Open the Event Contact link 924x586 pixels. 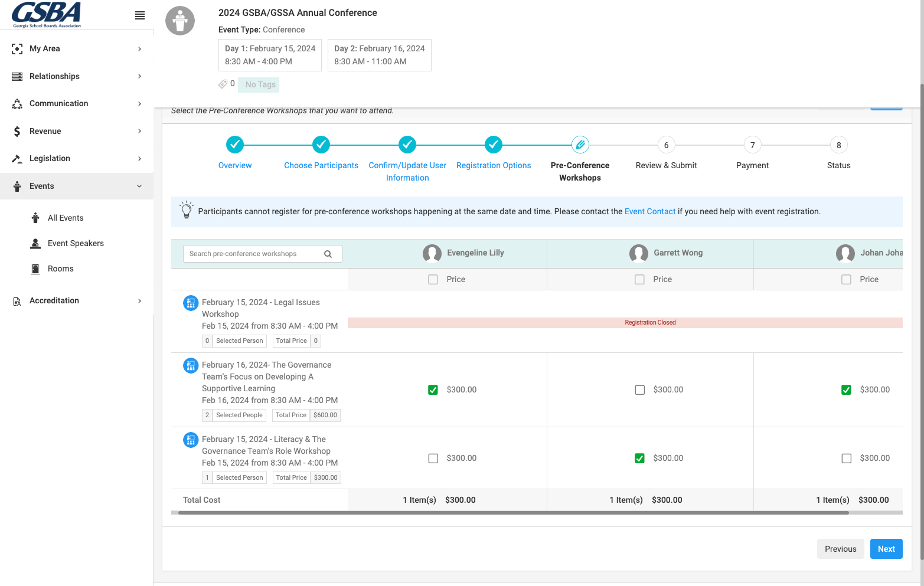click(x=650, y=211)
